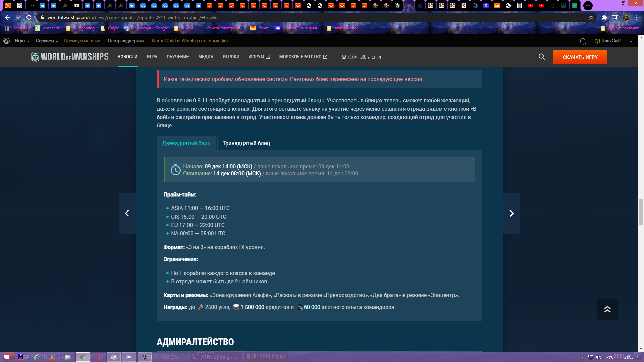Expand the Сервисы dropdown menu
Screen dimensions: 644x362
[x=47, y=41]
